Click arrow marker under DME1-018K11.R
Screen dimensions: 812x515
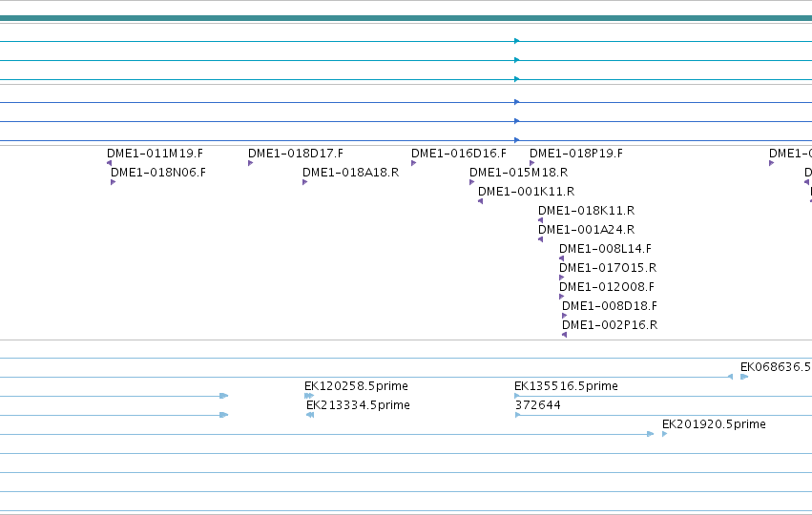pos(541,220)
